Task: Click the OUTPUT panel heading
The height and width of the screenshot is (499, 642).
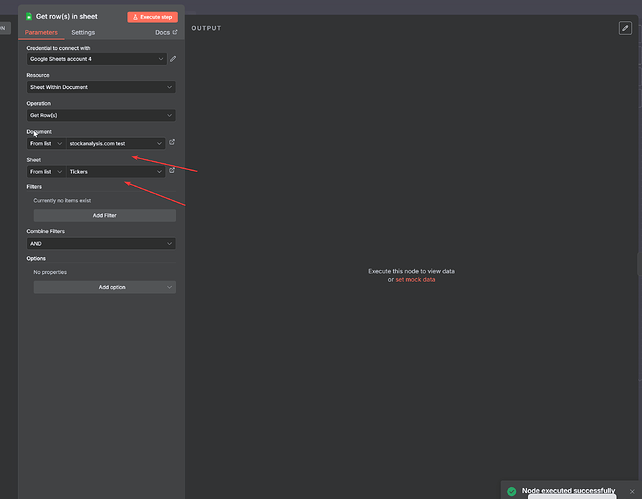Action: pyautogui.click(x=206, y=28)
